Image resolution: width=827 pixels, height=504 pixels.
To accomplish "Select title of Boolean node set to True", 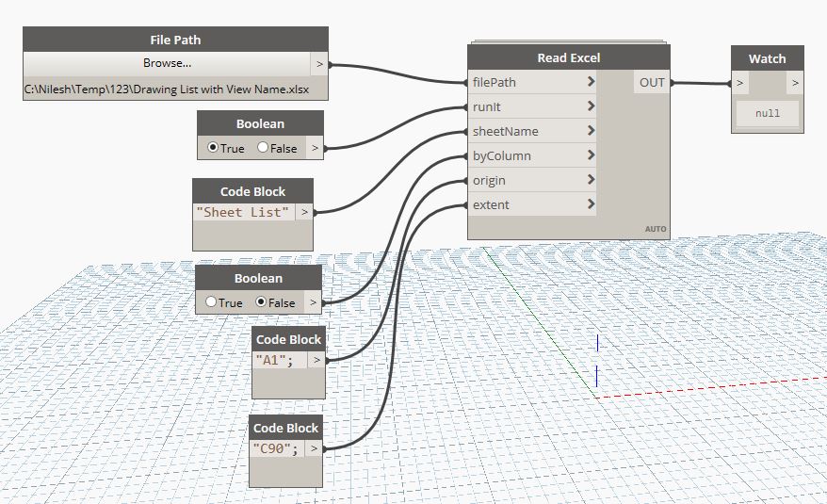I will (260, 124).
